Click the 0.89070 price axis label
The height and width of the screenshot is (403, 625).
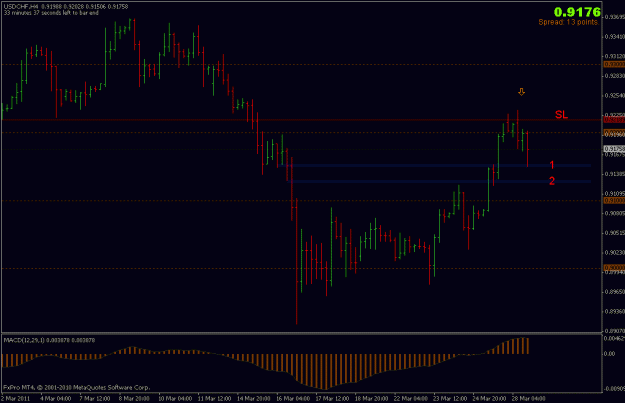point(615,330)
